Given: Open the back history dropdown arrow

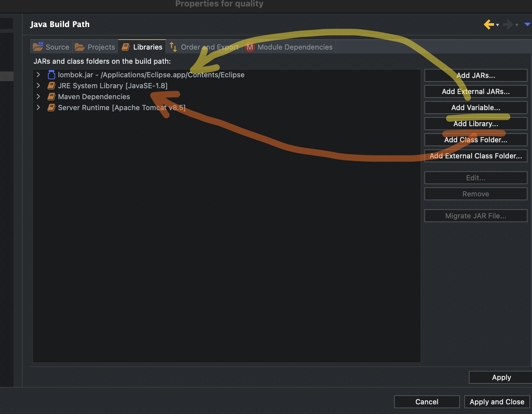Looking at the screenshot, I should click(498, 25).
